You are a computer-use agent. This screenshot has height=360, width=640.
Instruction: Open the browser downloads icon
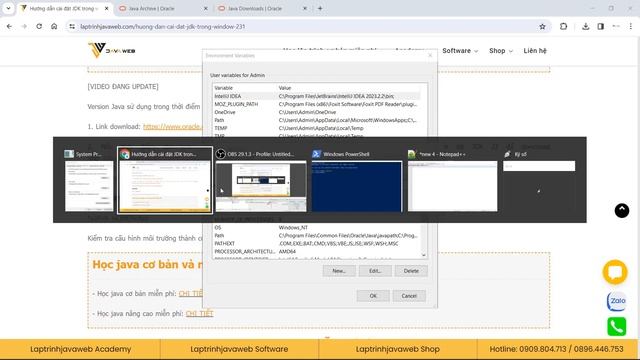(585, 26)
